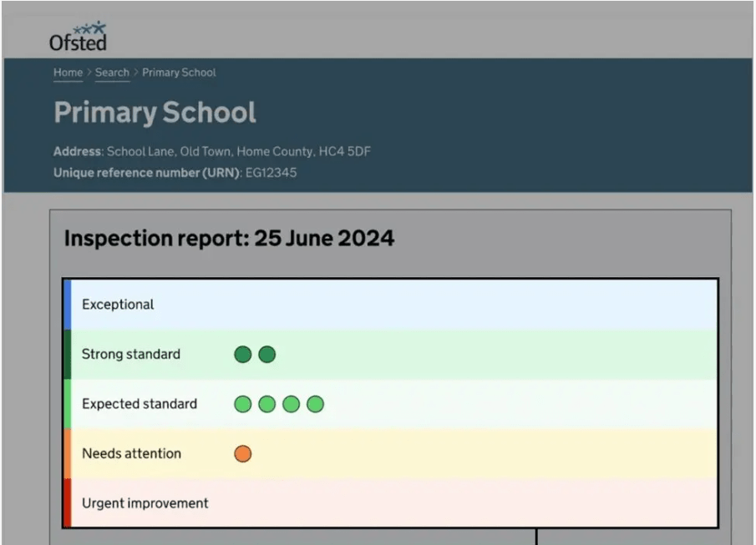Select the Expected standard row label
The image size is (756, 545).
click(x=139, y=404)
